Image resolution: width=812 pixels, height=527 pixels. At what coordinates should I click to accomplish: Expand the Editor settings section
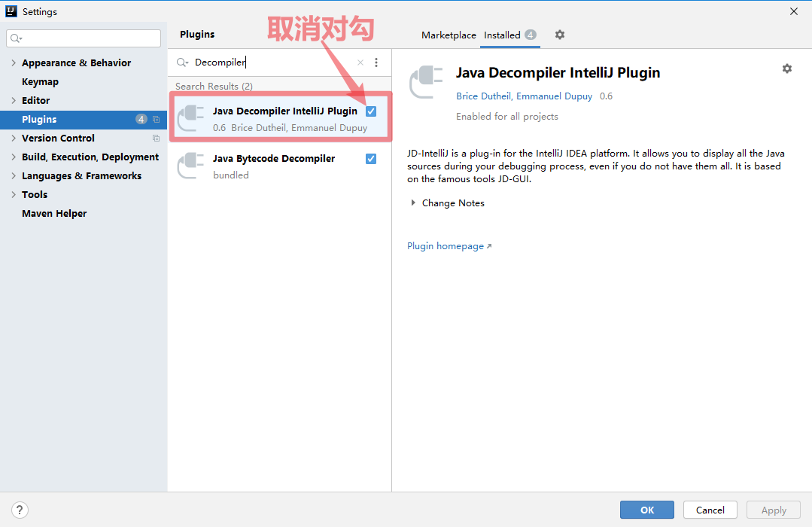(14, 101)
